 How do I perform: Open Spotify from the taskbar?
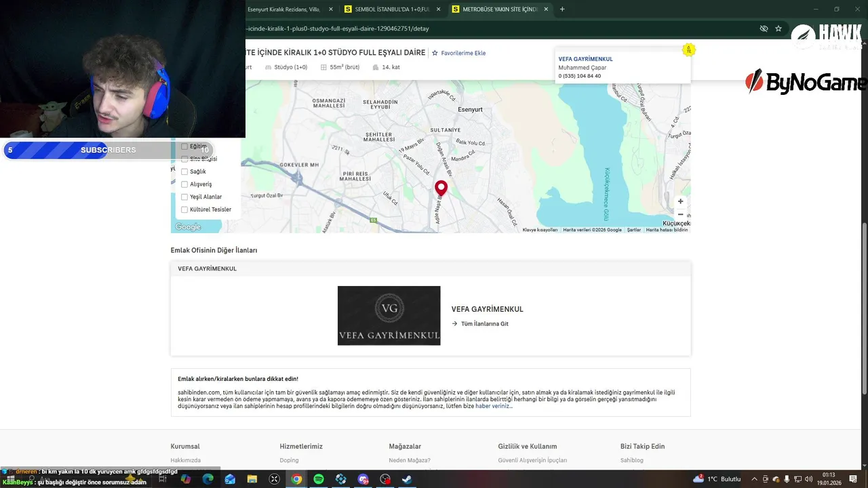[x=319, y=479]
